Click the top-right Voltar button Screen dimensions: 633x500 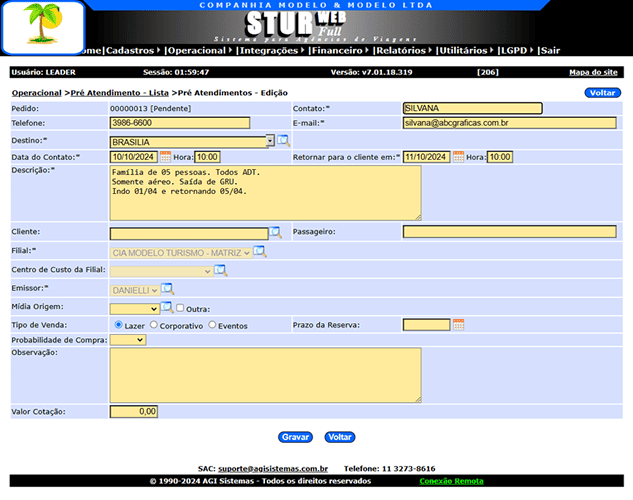click(x=602, y=93)
